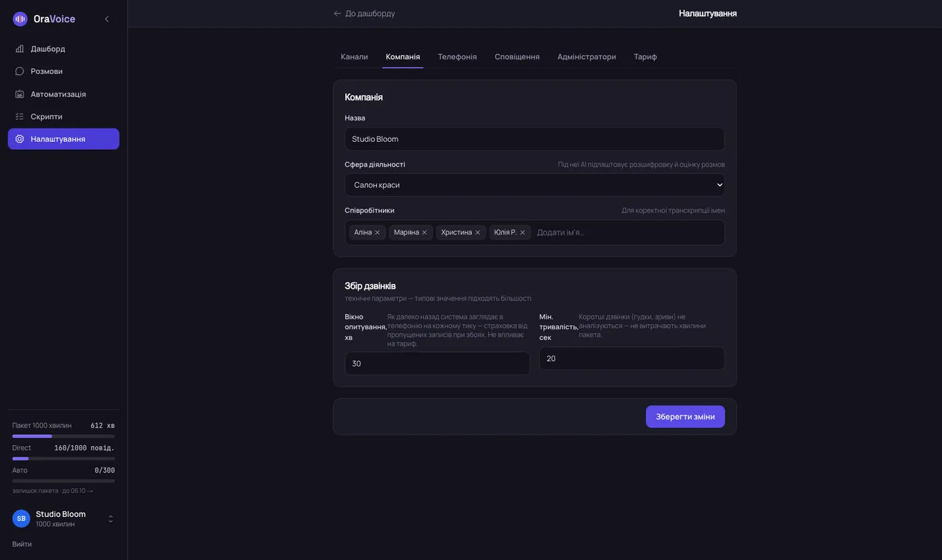Open Дашборд via bar chart icon
The width and height of the screenshot is (942, 560).
20,49
